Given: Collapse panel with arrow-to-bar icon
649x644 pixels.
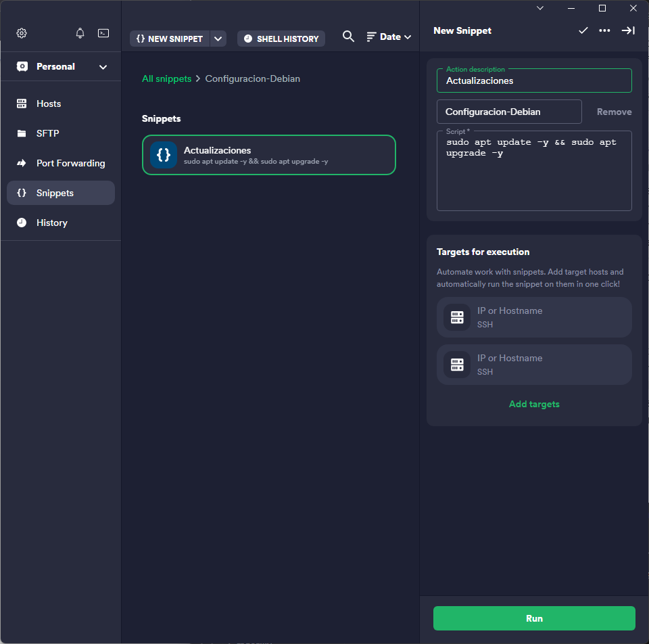Looking at the screenshot, I should [x=628, y=30].
